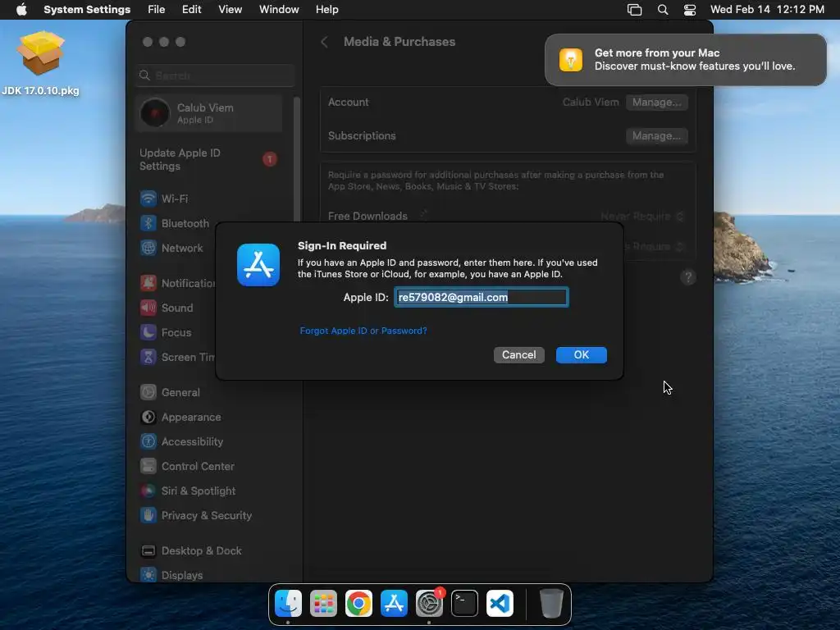Click the date and time in menu bar

tap(767, 10)
